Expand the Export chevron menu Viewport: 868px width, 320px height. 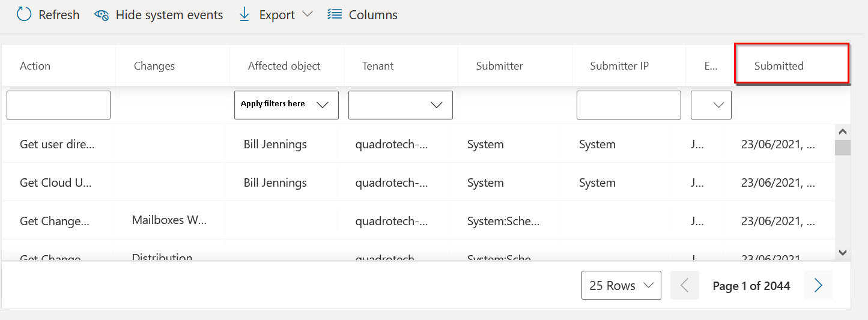click(307, 14)
